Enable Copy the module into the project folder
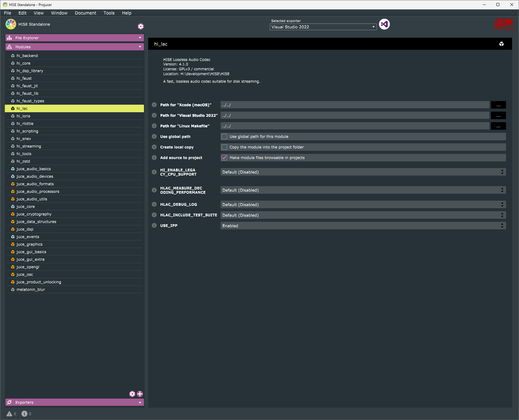519x420 pixels. [x=224, y=147]
